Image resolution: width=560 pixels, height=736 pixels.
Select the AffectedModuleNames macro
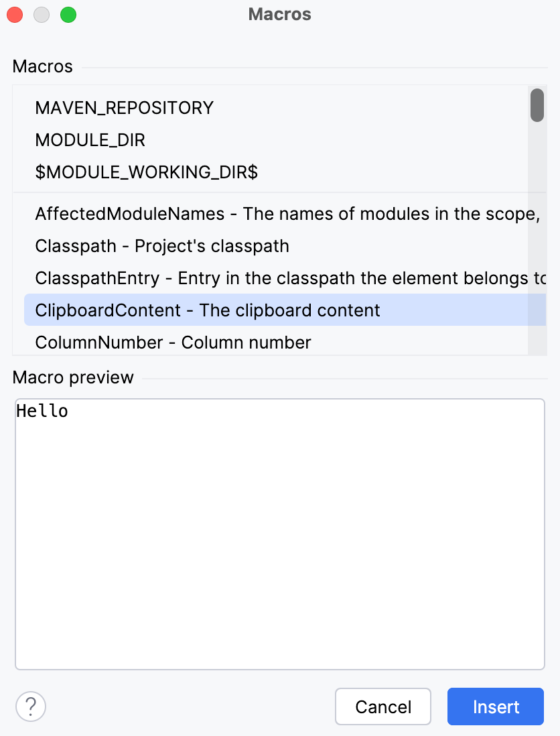point(201,213)
